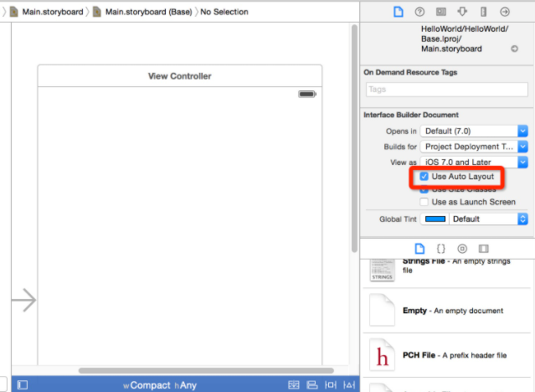Screen dimensions: 535x392
Task: Open the Global Tint Default dropdown
Action: pos(489,219)
